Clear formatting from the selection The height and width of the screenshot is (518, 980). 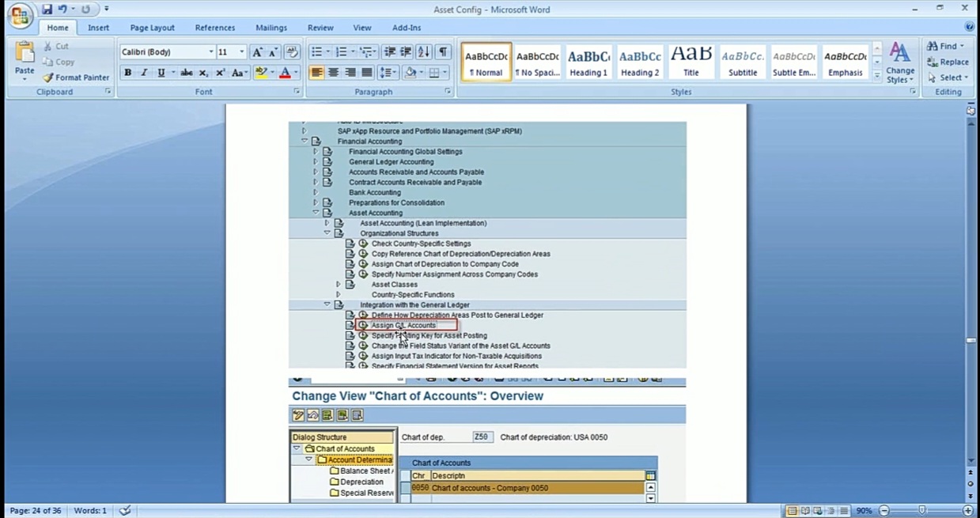click(292, 52)
